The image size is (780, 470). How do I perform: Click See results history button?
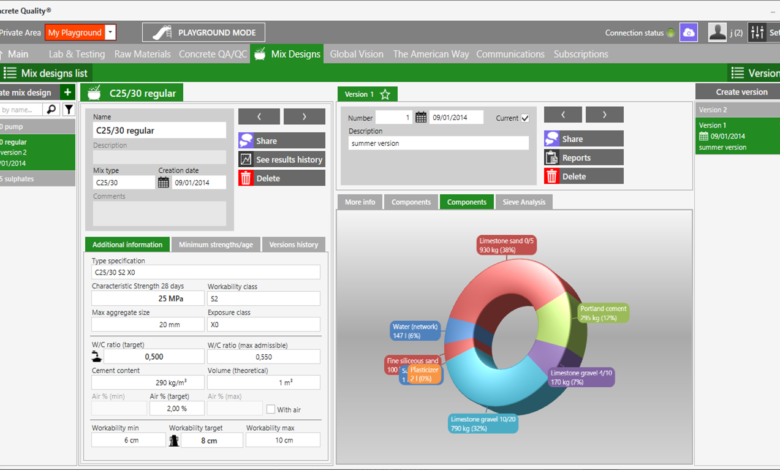click(282, 160)
